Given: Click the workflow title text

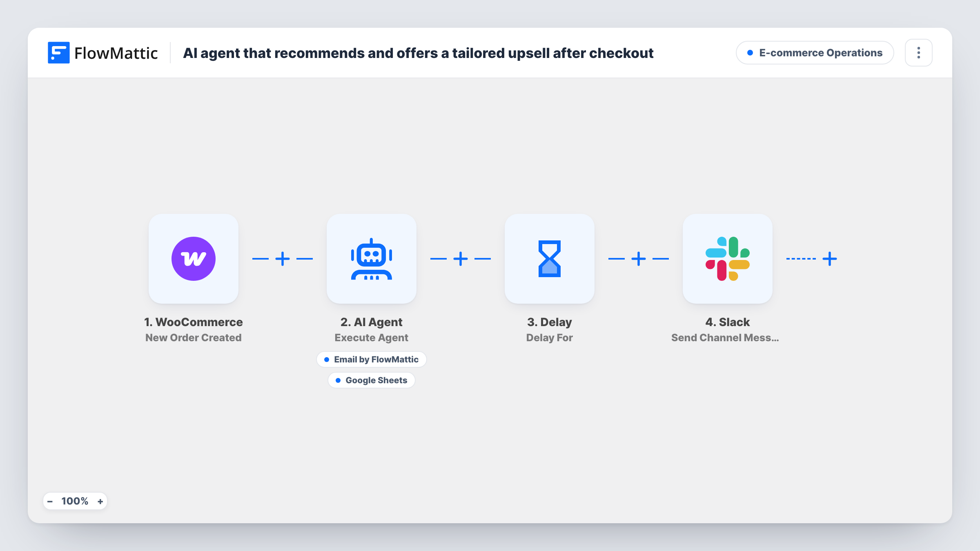Looking at the screenshot, I should click(418, 53).
